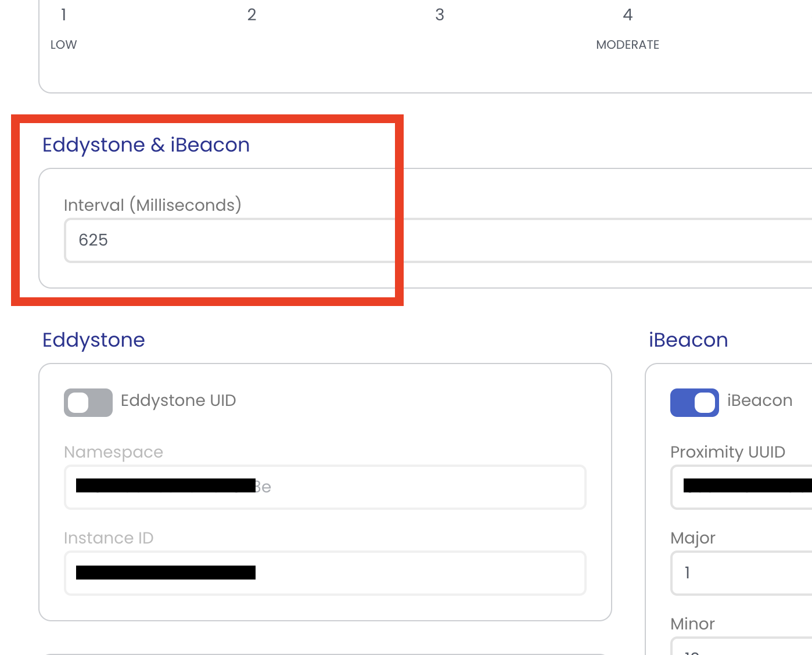Enable the Eddystone UID toggle switch

coord(88,402)
